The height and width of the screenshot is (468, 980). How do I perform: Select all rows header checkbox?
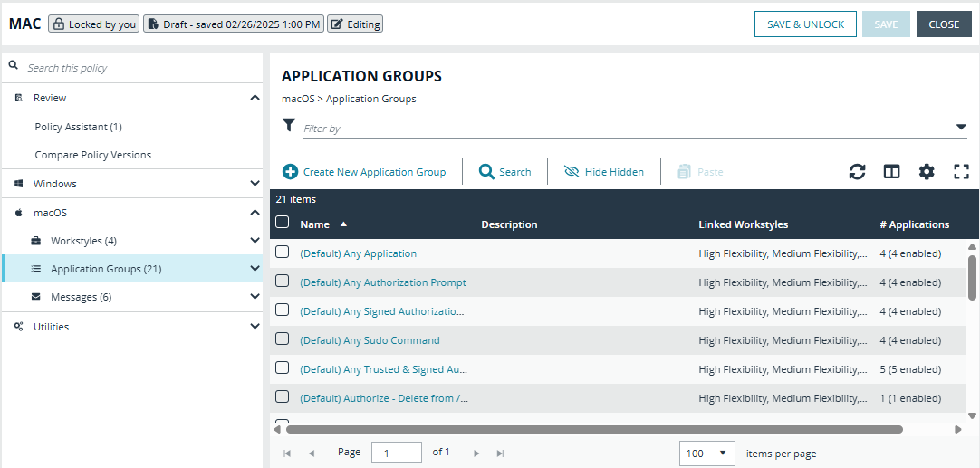[283, 223]
